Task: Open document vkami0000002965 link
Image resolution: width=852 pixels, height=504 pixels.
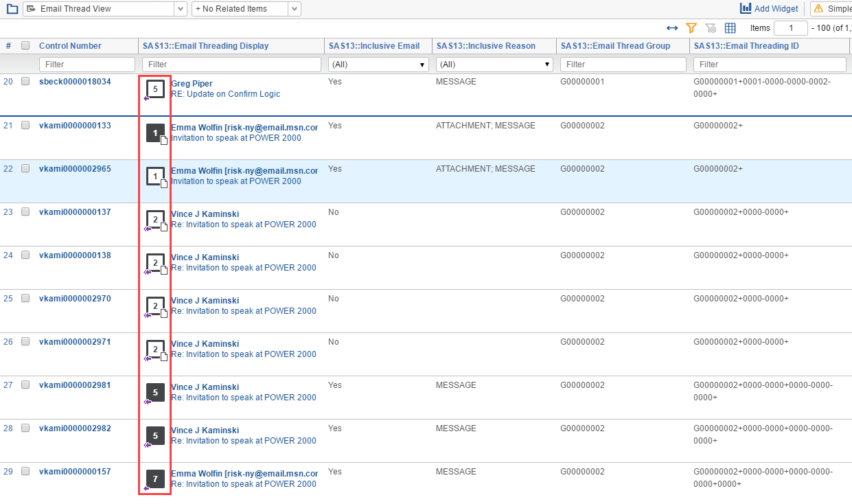Action: tap(75, 169)
